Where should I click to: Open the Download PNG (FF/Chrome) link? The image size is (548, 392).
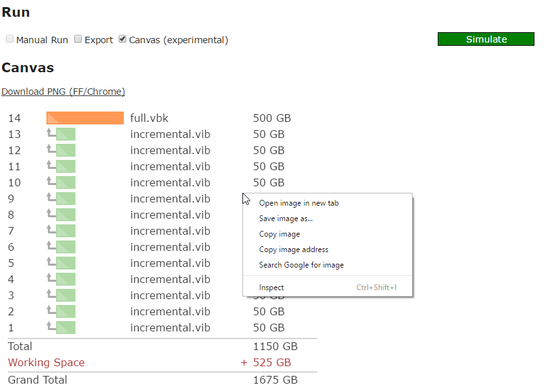[x=63, y=92]
